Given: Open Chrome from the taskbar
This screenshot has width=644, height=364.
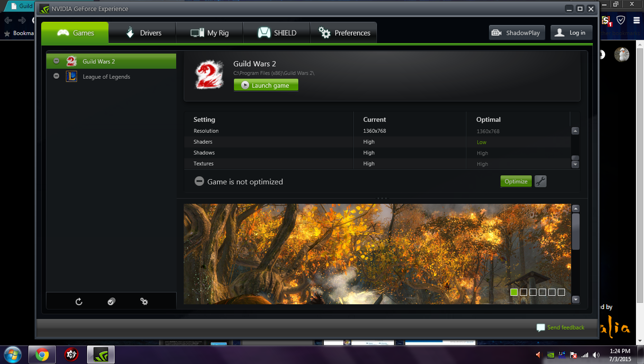Looking at the screenshot, I should click(42, 355).
